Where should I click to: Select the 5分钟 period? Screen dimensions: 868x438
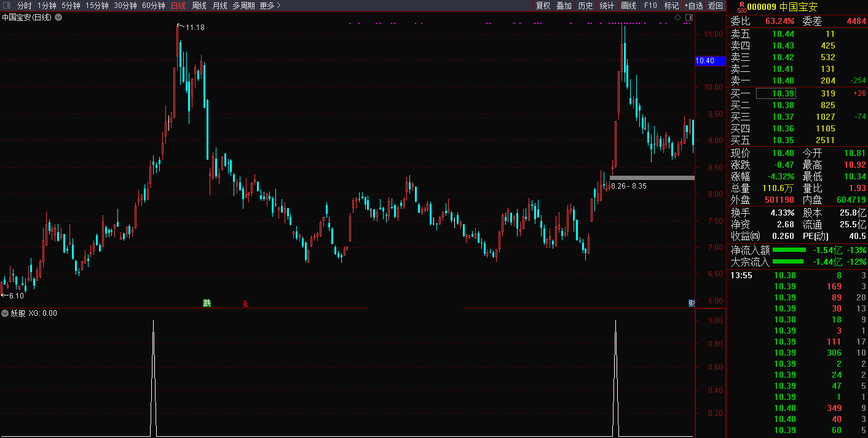[x=71, y=6]
